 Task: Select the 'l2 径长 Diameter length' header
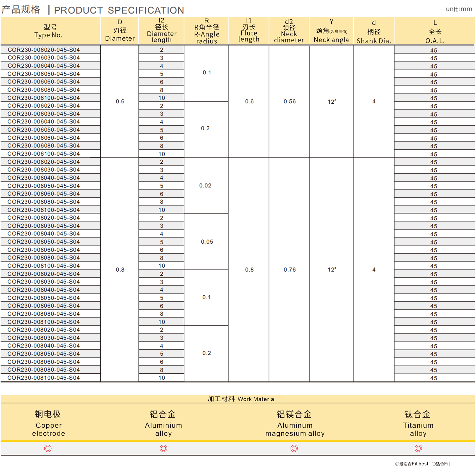(161, 31)
